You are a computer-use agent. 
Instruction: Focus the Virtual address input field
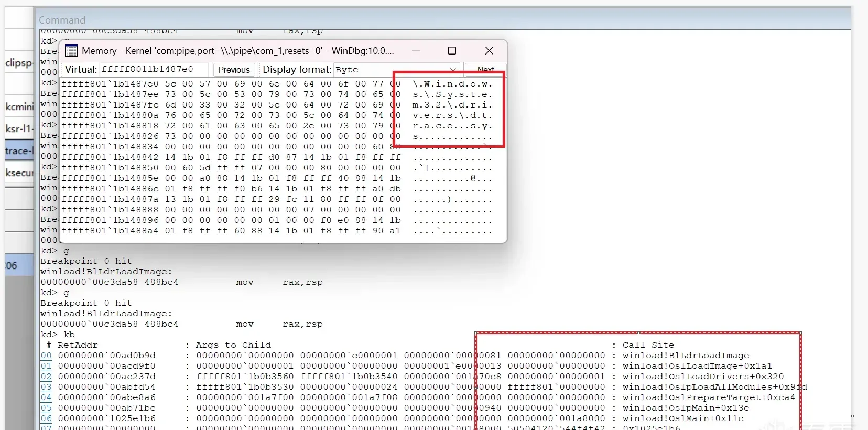(154, 69)
